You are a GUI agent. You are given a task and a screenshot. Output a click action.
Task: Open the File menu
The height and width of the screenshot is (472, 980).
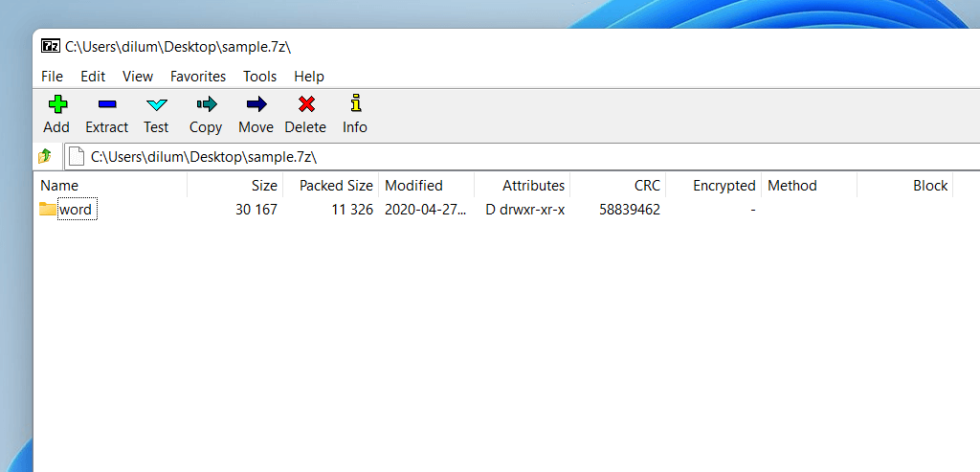pyautogui.click(x=52, y=77)
